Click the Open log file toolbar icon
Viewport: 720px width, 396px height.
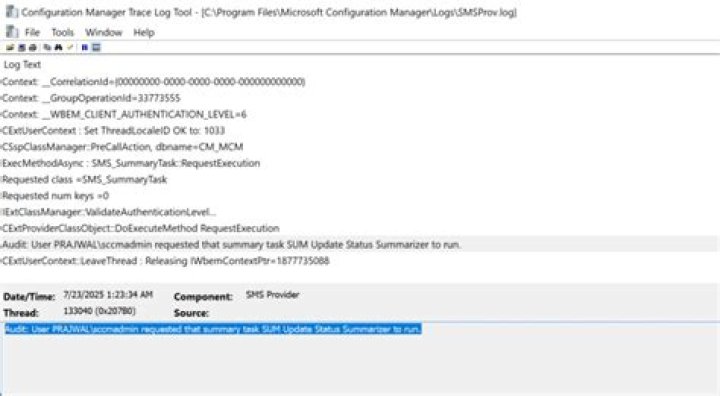click(10, 47)
